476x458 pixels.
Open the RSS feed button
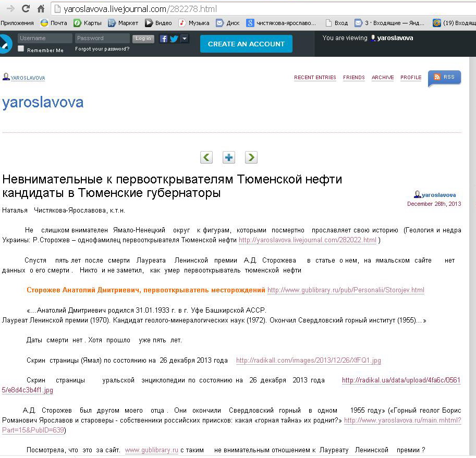pyautogui.click(x=444, y=77)
